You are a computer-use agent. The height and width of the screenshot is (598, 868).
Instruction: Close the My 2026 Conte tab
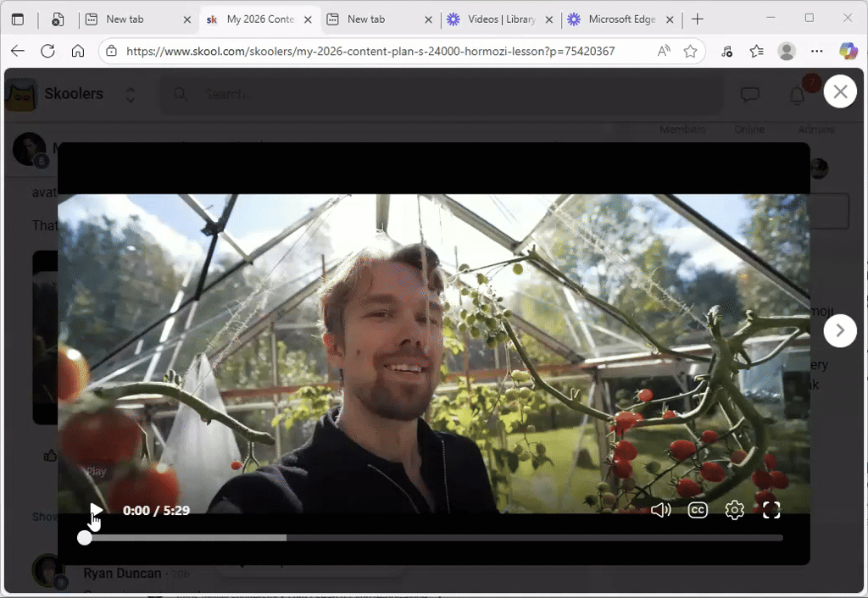(308, 19)
